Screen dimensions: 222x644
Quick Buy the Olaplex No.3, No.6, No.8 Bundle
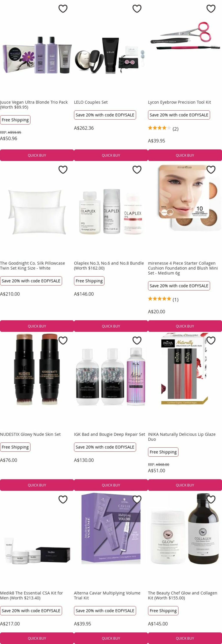pyautogui.click(x=111, y=326)
